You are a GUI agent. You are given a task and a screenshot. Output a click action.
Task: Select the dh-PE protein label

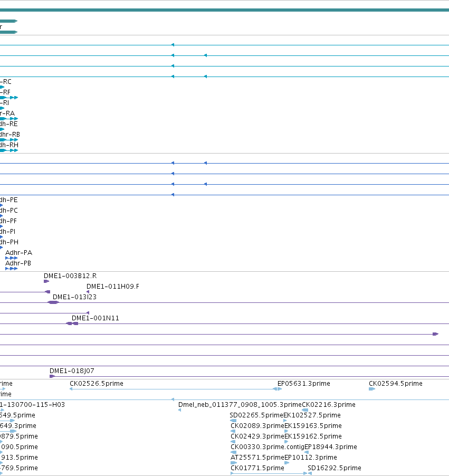(9, 200)
